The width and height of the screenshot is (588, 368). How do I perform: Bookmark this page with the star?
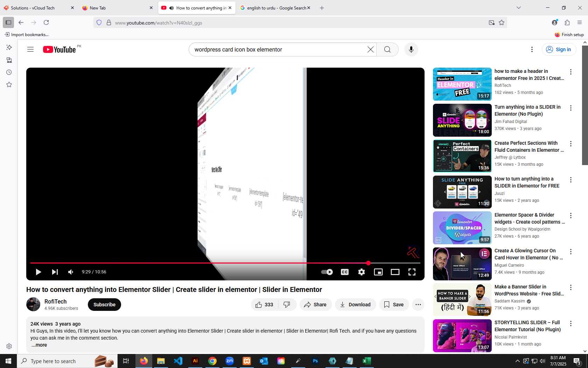point(502,22)
